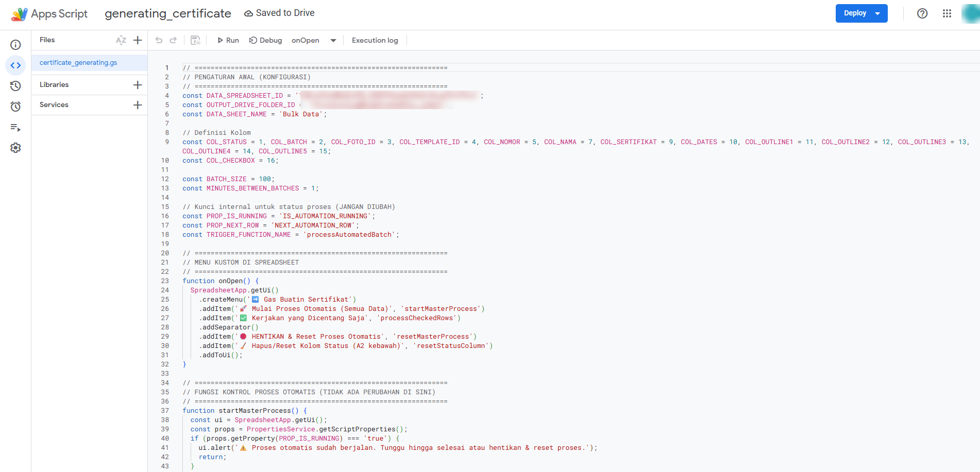Click the Undo arrow in toolbar

pyautogui.click(x=159, y=40)
